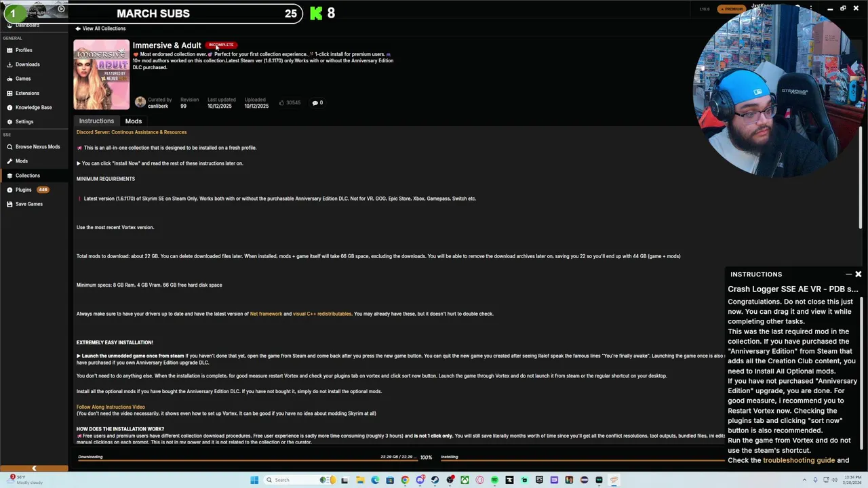The width and height of the screenshot is (868, 488).
Task: Click the Premium badge in title bar
Action: pyautogui.click(x=732, y=9)
